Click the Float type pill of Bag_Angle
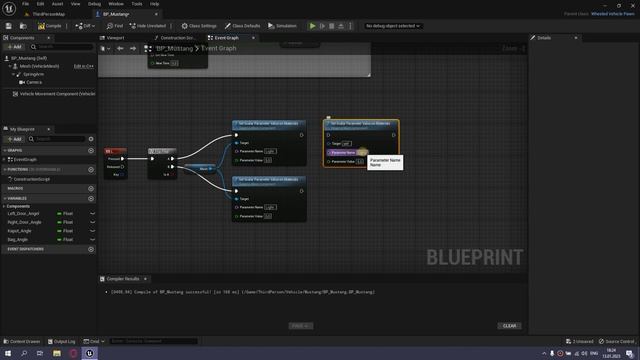The width and height of the screenshot is (640, 360). point(65,240)
